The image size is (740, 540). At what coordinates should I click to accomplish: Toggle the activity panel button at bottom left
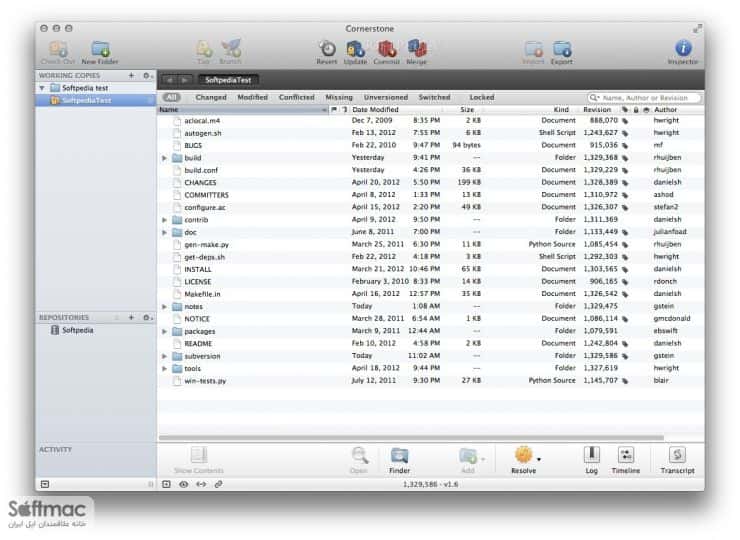(x=45, y=484)
